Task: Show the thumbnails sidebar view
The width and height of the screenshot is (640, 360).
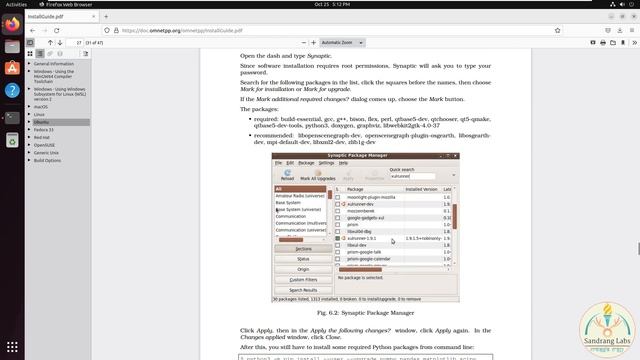Action: 30,53
